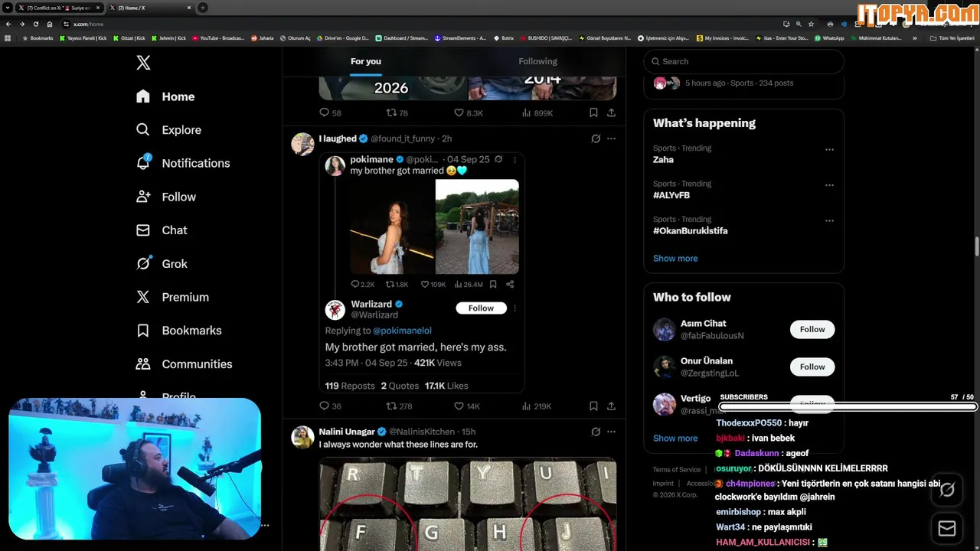
Task: Open Nalini Unagar's profile name
Action: (347, 432)
